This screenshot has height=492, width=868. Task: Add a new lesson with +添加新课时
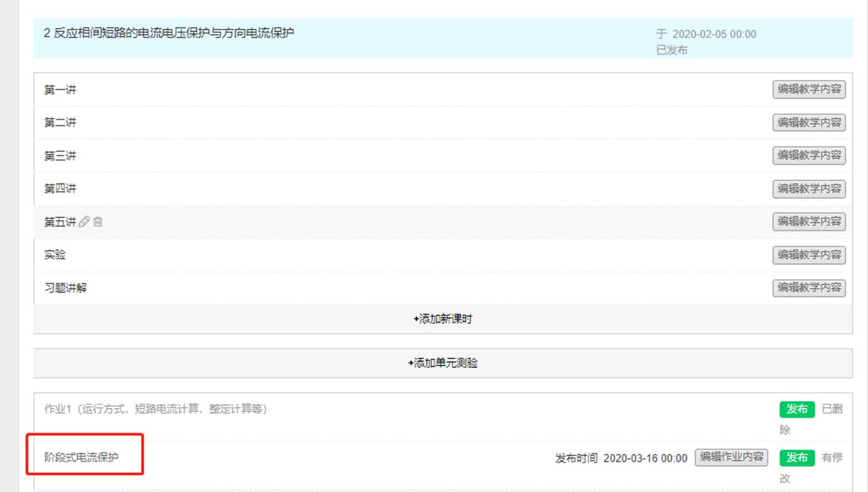pos(443,319)
